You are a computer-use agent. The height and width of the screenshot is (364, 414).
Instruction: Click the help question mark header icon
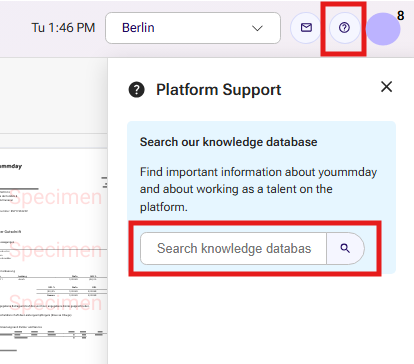[344, 28]
